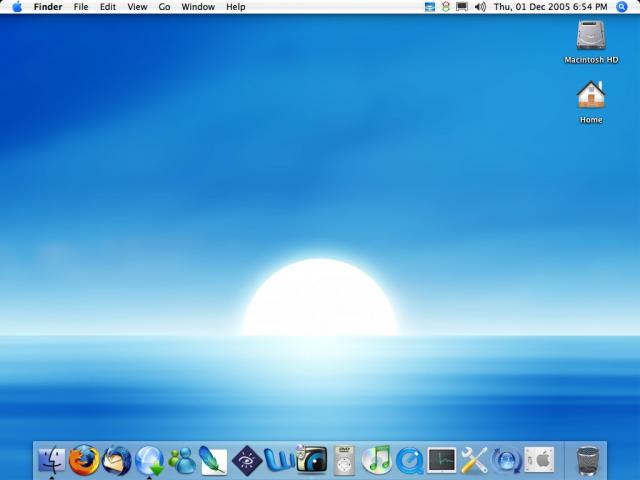Click the volume speaker icon in menu bar
Viewport: 640px width, 480px height.
coord(480,7)
